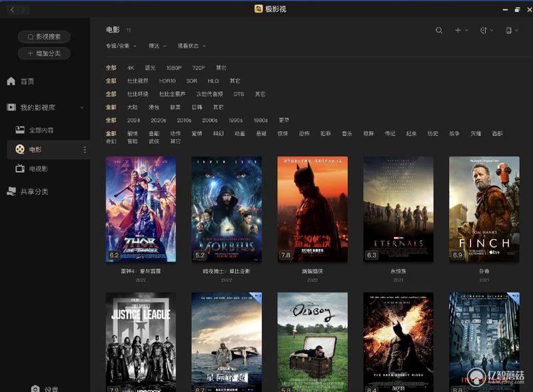Select 电视剧 in sidebar
The height and width of the screenshot is (392, 533).
[39, 168]
